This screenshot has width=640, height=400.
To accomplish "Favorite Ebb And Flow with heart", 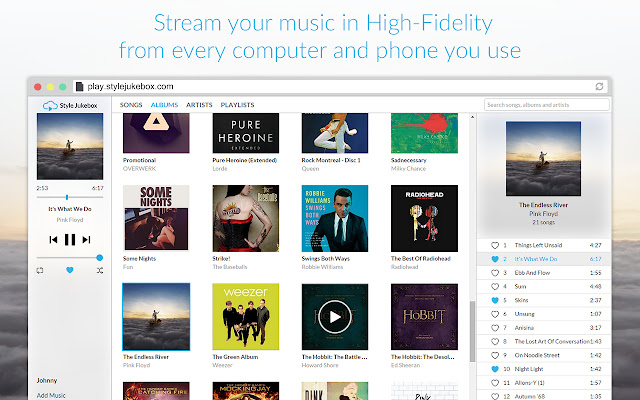I will tap(495, 273).
